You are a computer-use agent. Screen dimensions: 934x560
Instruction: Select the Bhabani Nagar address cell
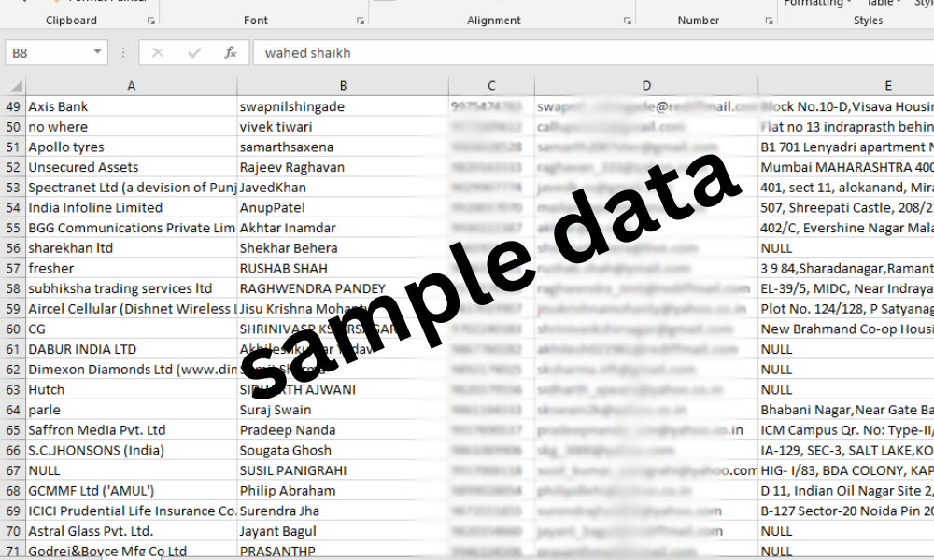coord(846,410)
